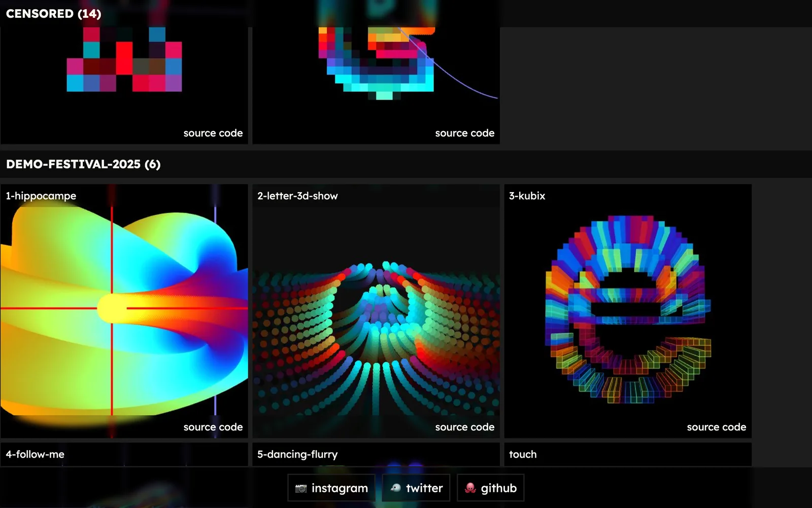Open the dotted 3D letter artwork
The height and width of the screenshot is (508, 812).
(376, 311)
